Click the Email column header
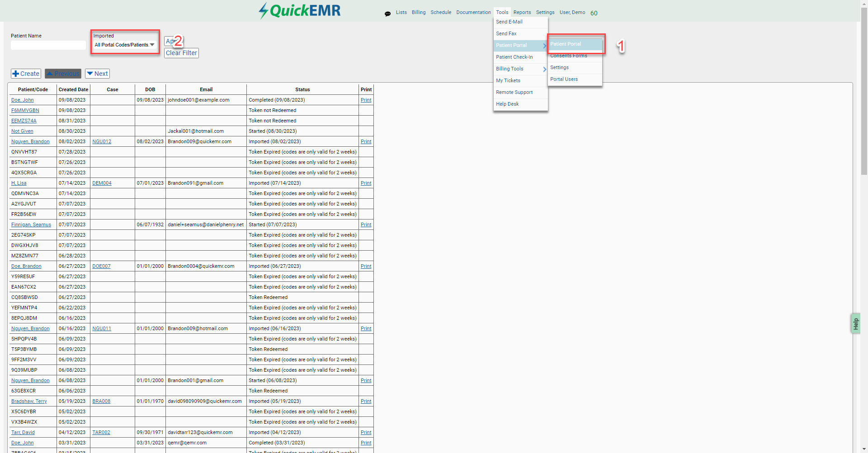The image size is (868, 453). 206,89
